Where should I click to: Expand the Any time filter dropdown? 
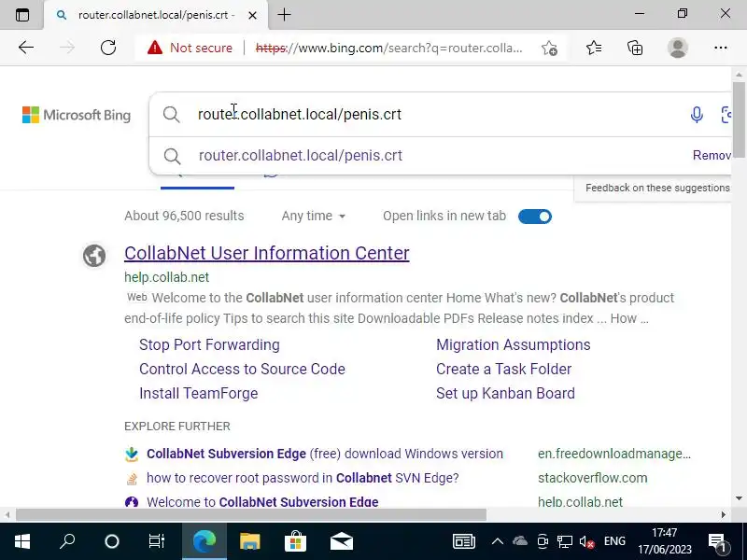point(314,216)
